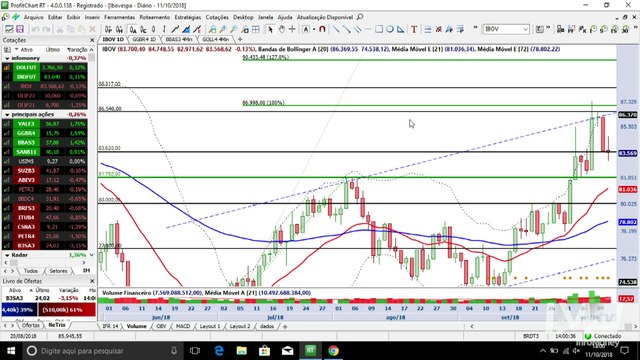Open the Layout 1 tab
This screenshot has height=360, width=640.
[210, 327]
